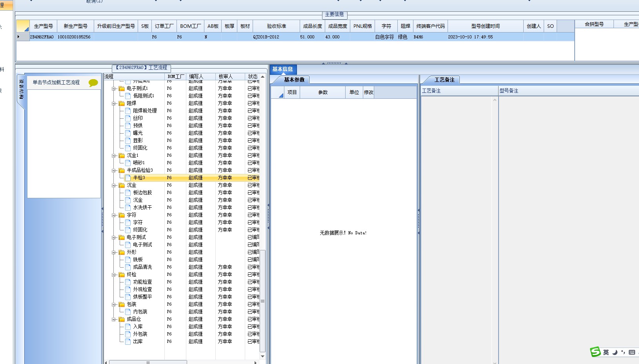Click the 终检 folder icon
Image resolution: width=639 pixels, height=364 pixels.
coord(122,275)
